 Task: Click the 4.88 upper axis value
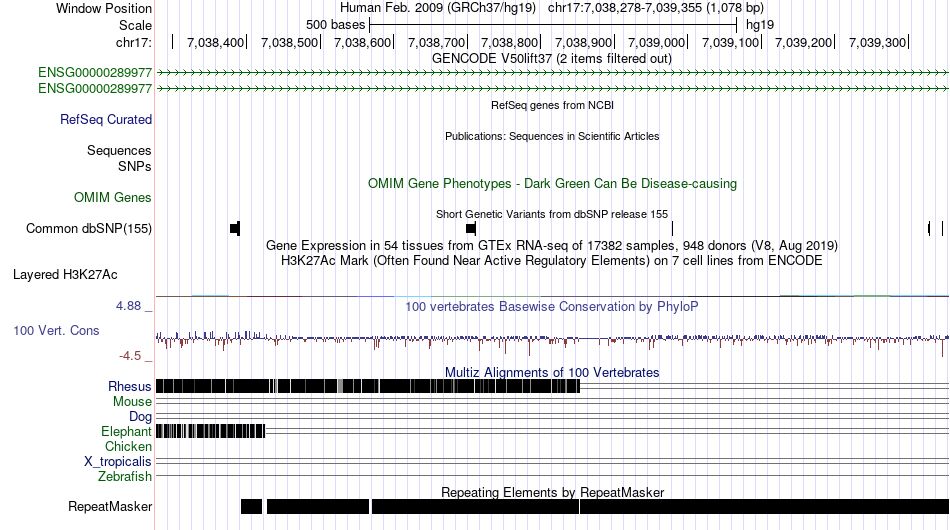128,306
